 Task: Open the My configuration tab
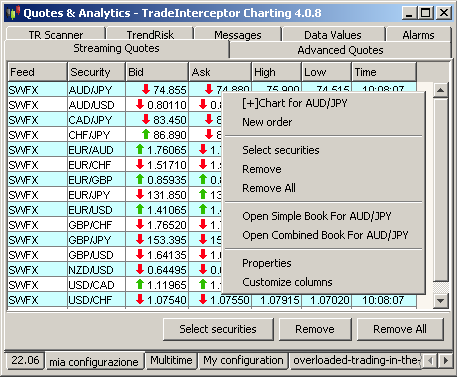coord(243,360)
